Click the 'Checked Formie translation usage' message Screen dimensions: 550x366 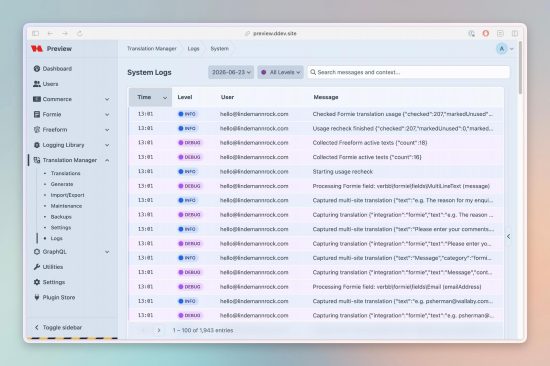[402, 114]
